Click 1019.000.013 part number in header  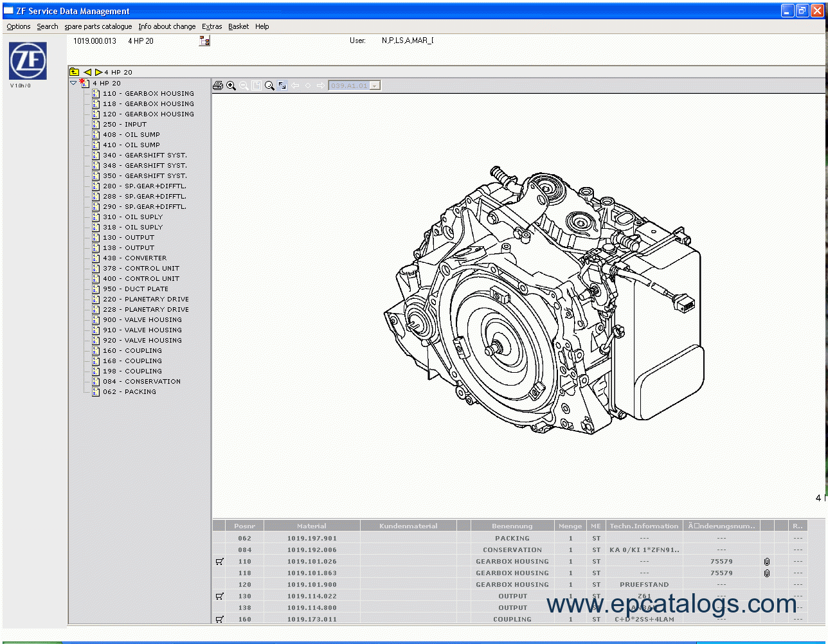click(94, 40)
